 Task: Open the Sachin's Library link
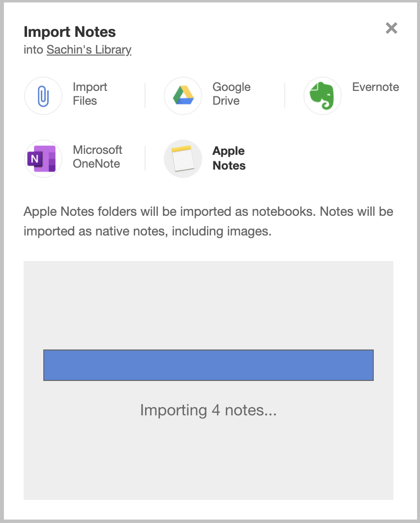coord(89,50)
